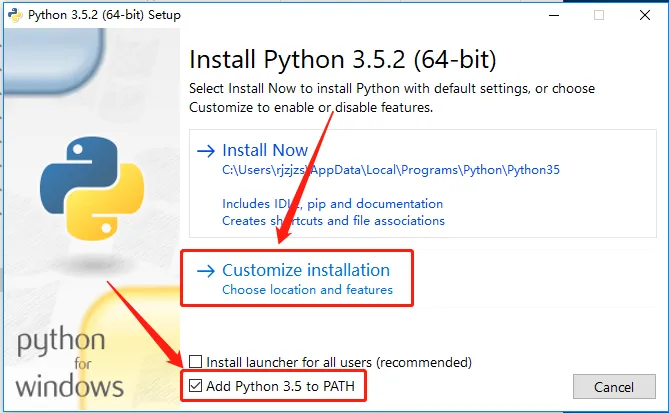Click 'Includes IDLE, pip and documentation' text
The image size is (669, 413).
click(x=332, y=204)
